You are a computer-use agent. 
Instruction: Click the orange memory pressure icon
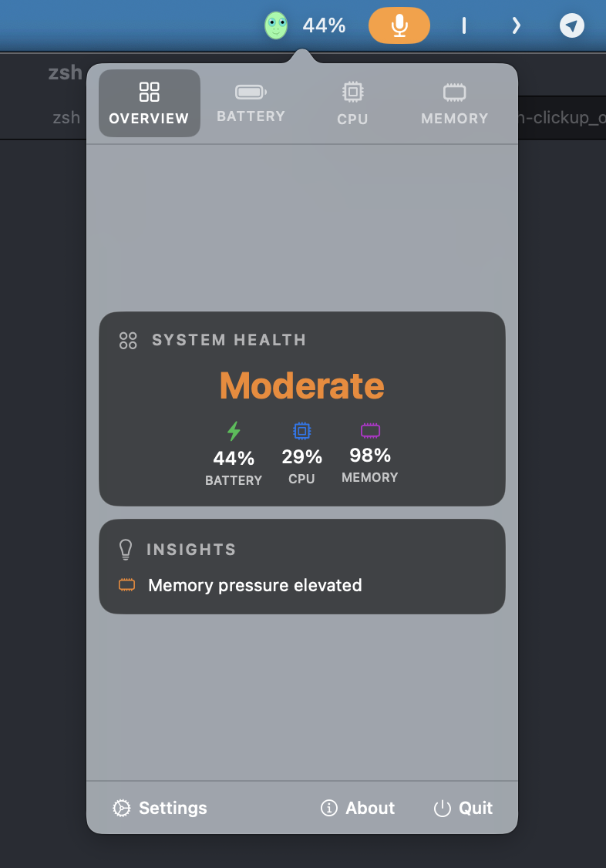[x=126, y=584]
